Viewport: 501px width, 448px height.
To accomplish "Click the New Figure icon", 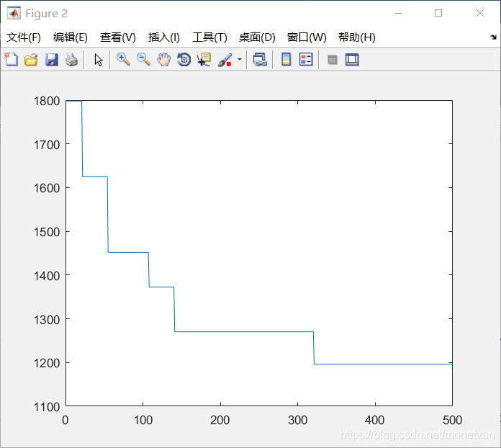I will tap(12, 60).
